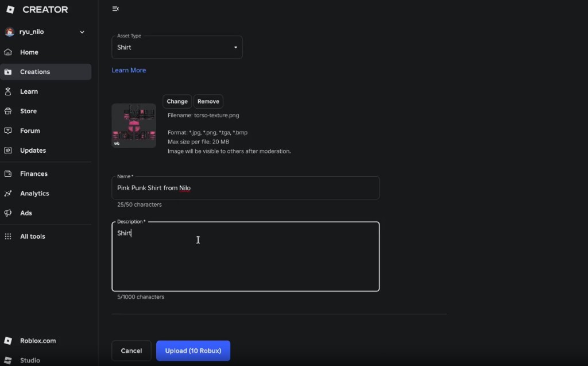Click the Max size per file text
Screen dimensions: 588x366
pyautogui.click(x=198, y=141)
